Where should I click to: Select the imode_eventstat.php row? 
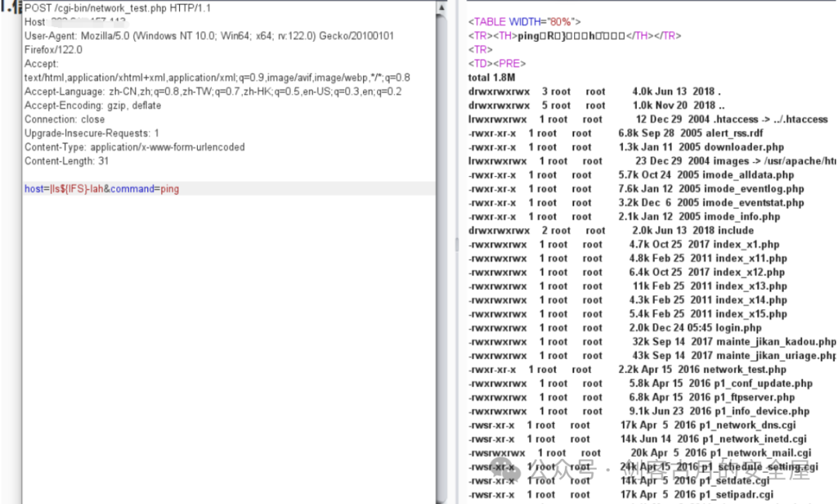[636, 202]
